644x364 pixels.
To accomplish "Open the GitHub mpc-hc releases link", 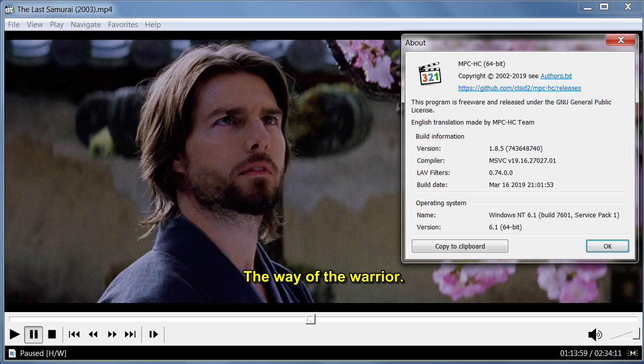I will click(x=519, y=88).
